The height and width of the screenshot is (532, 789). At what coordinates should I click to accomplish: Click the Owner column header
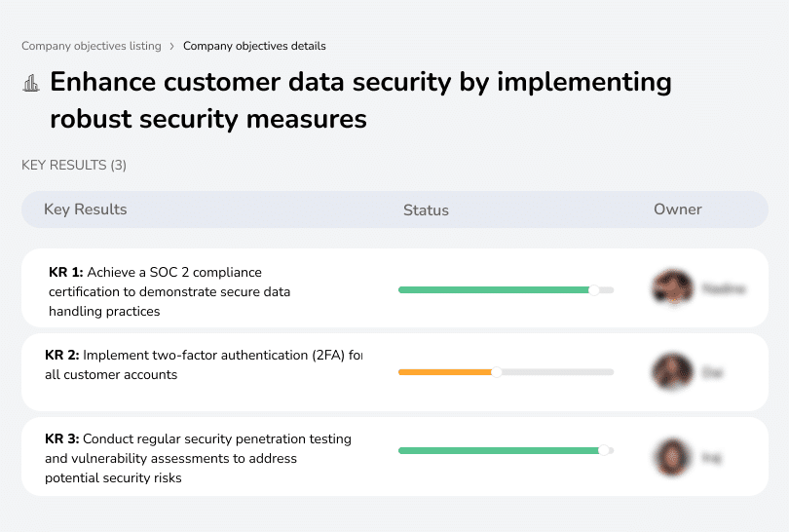677,209
